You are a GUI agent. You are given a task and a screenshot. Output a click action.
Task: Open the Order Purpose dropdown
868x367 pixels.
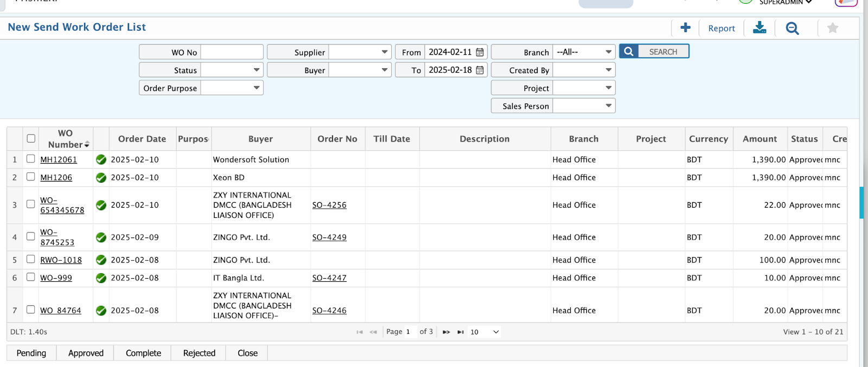coord(232,88)
